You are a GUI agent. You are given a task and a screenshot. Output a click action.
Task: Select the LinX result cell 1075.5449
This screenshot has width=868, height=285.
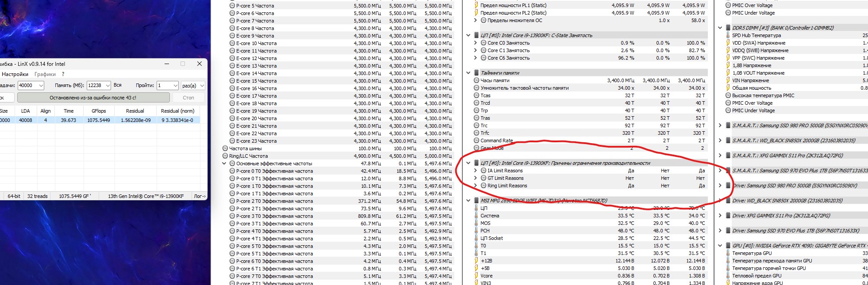(x=99, y=120)
